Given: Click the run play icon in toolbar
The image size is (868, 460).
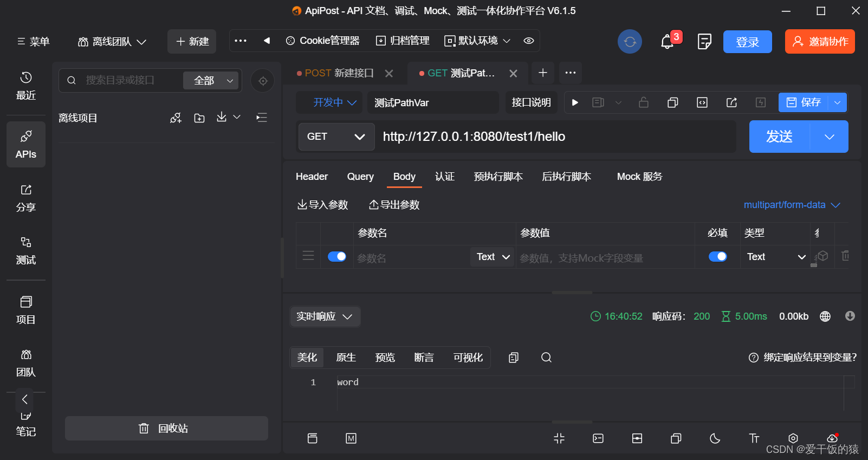Looking at the screenshot, I should pyautogui.click(x=575, y=102).
